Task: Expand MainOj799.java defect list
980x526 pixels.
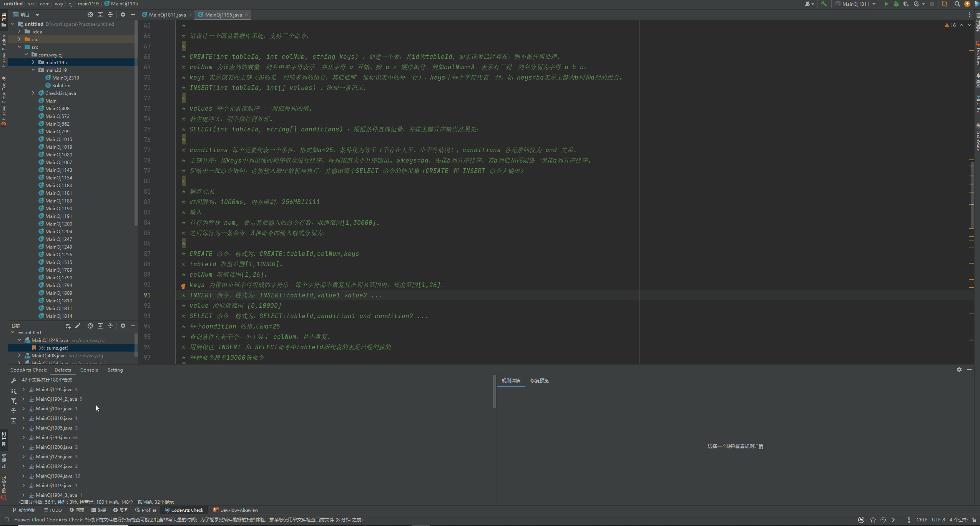Action: pyautogui.click(x=23, y=437)
